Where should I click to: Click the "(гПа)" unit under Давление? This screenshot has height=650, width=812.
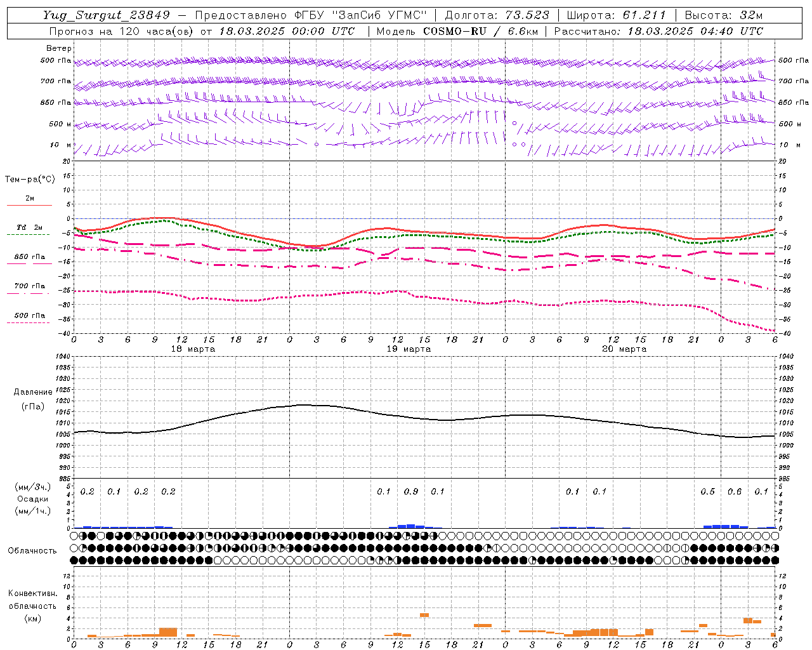tap(33, 406)
